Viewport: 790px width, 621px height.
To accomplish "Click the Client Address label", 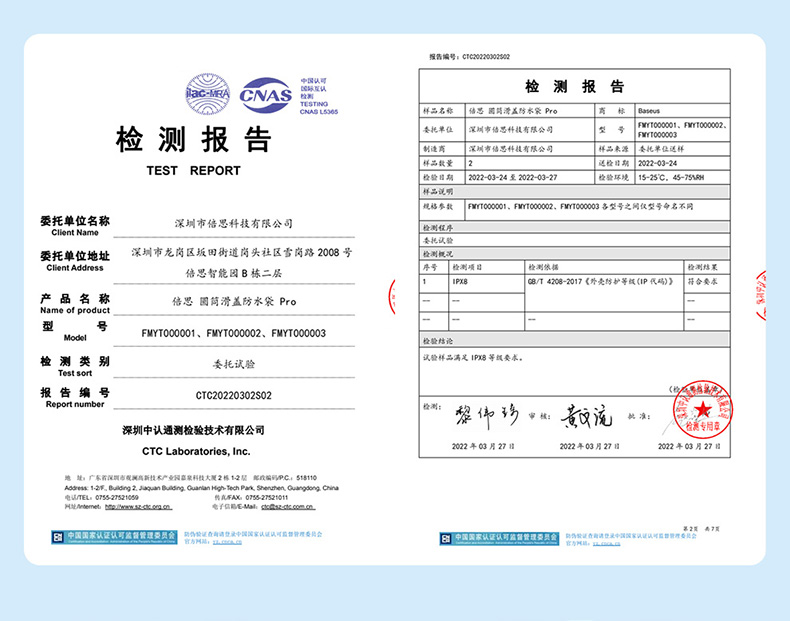I will point(75,268).
